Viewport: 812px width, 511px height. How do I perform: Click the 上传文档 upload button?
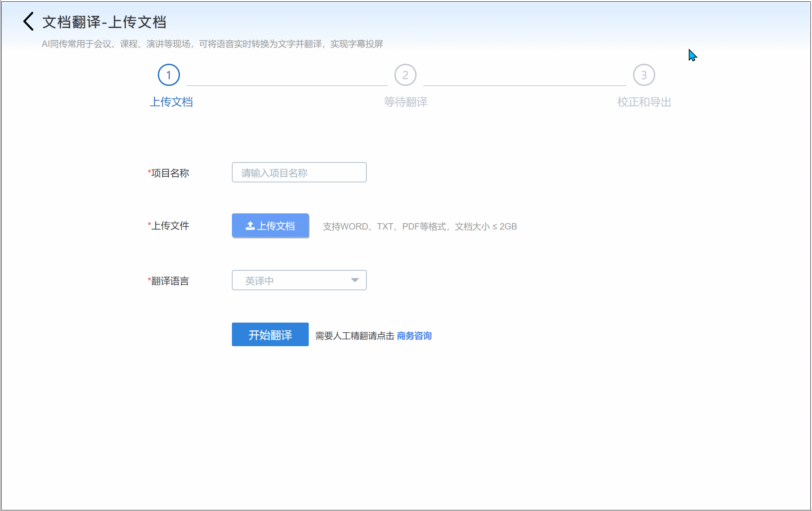click(x=270, y=226)
